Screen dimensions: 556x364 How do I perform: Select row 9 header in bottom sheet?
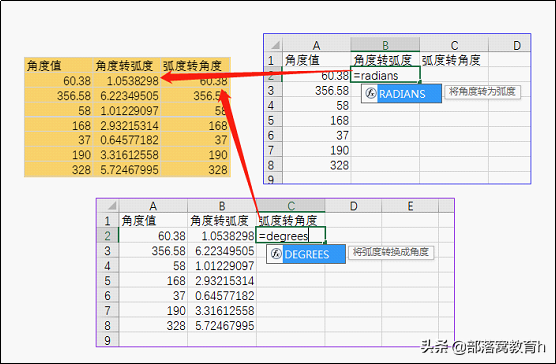[x=108, y=340]
